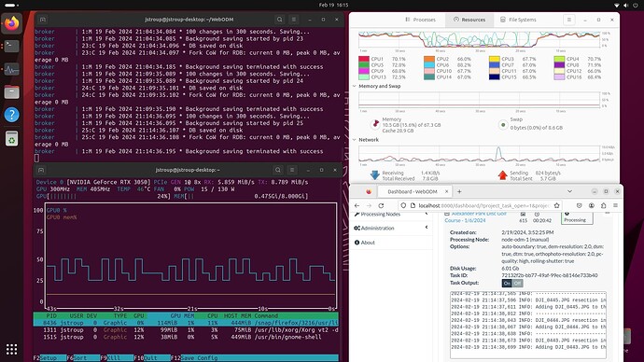
Task: Open the Help dock icon
Action: [x=11, y=115]
